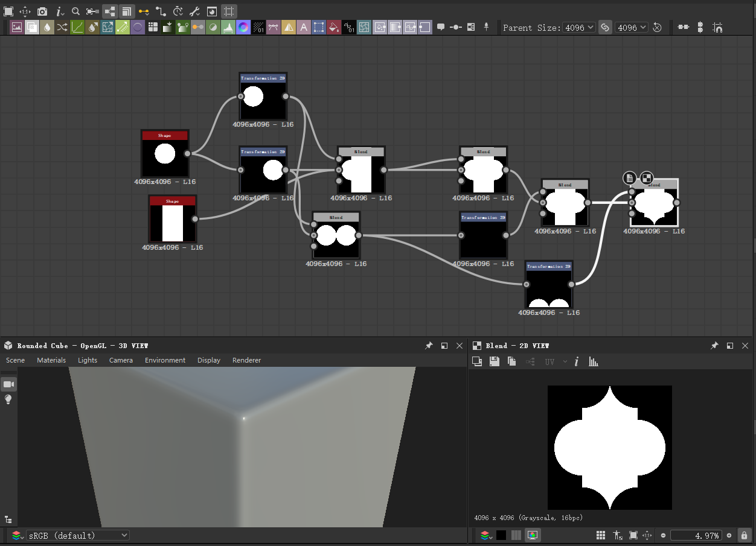Click the zoom out minus button in 2D view
The height and width of the screenshot is (546, 756).
click(x=663, y=535)
